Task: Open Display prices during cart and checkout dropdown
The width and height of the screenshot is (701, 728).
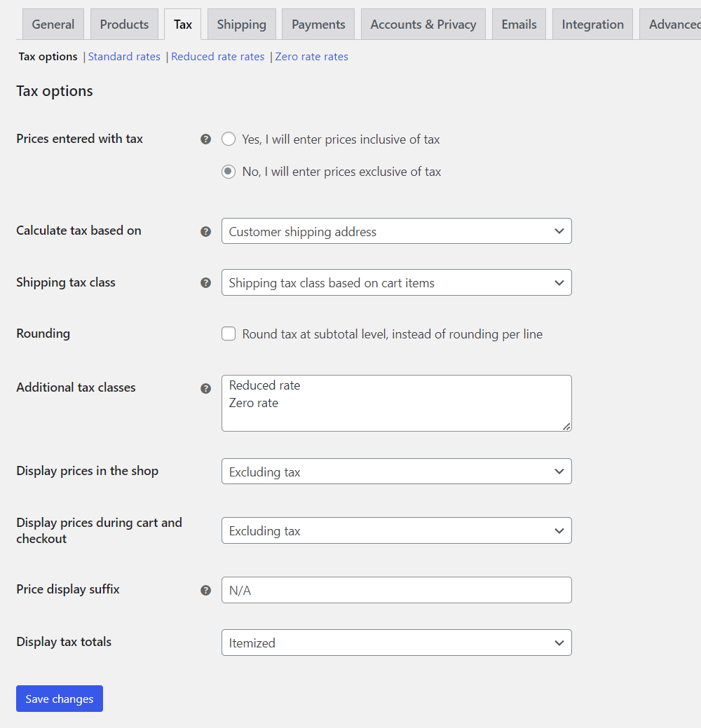Action: click(x=396, y=531)
